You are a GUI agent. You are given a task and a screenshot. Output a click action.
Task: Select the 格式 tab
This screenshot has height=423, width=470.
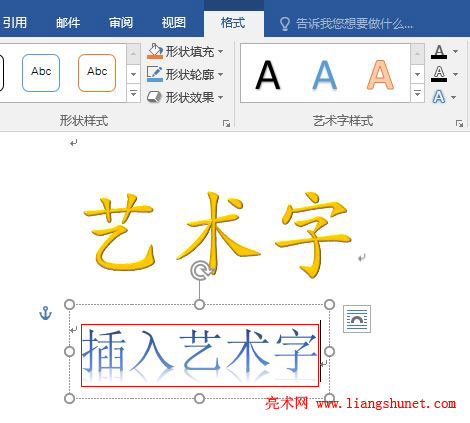tap(233, 23)
